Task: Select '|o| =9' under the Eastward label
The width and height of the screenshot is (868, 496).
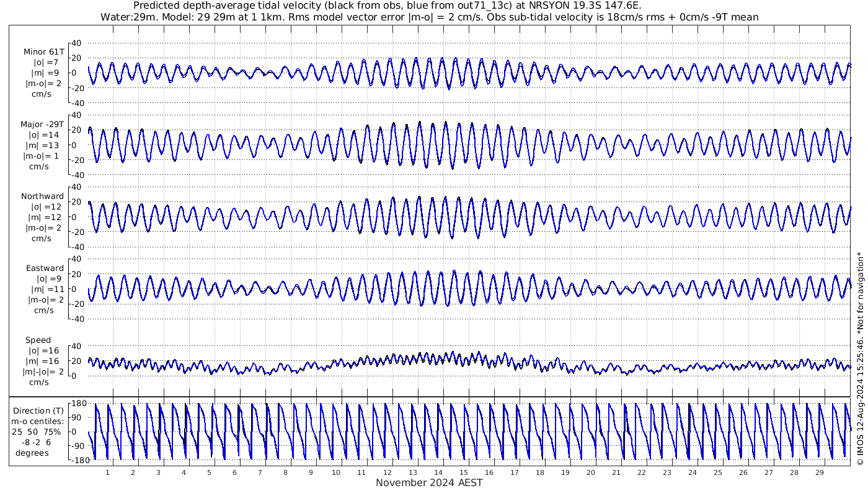Action: point(48,279)
